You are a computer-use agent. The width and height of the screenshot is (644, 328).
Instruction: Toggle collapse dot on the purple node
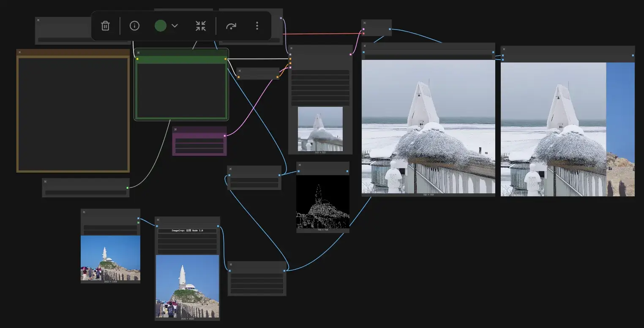click(x=175, y=130)
